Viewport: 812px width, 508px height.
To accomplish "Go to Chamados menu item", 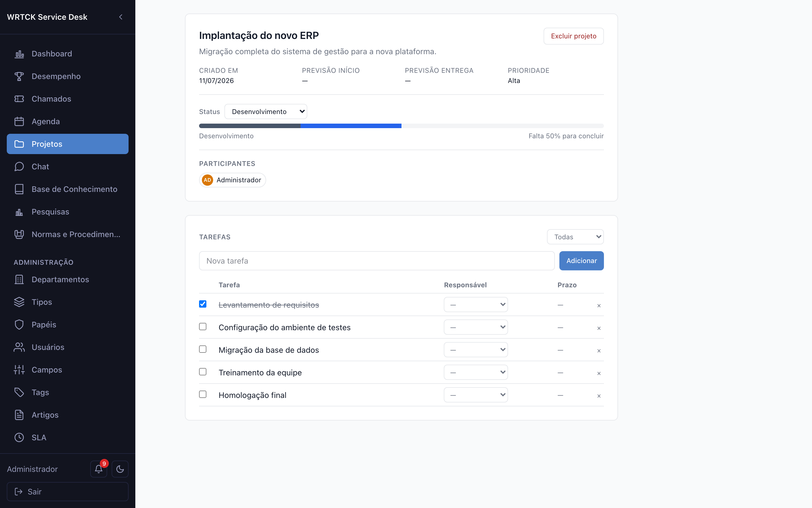I will coord(67,99).
